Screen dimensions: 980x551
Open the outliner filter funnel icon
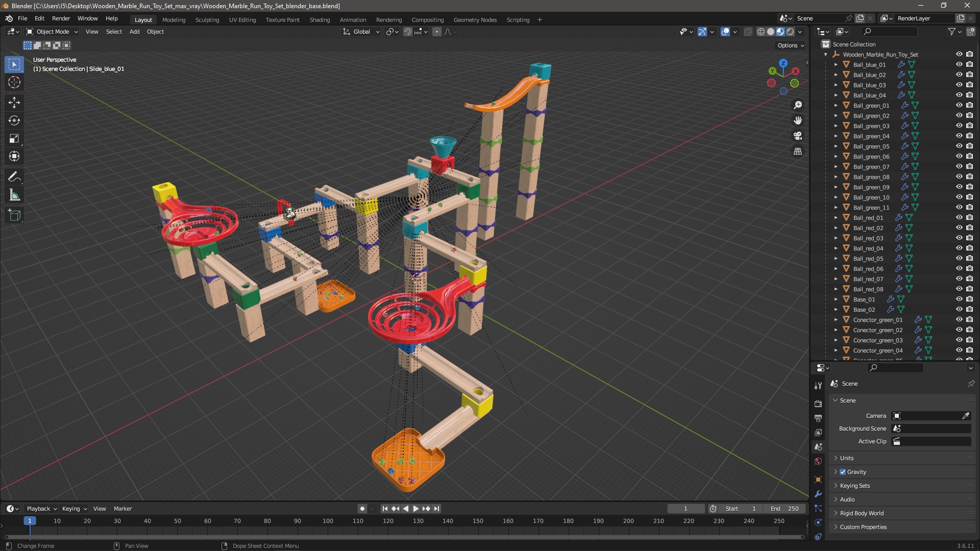click(952, 32)
